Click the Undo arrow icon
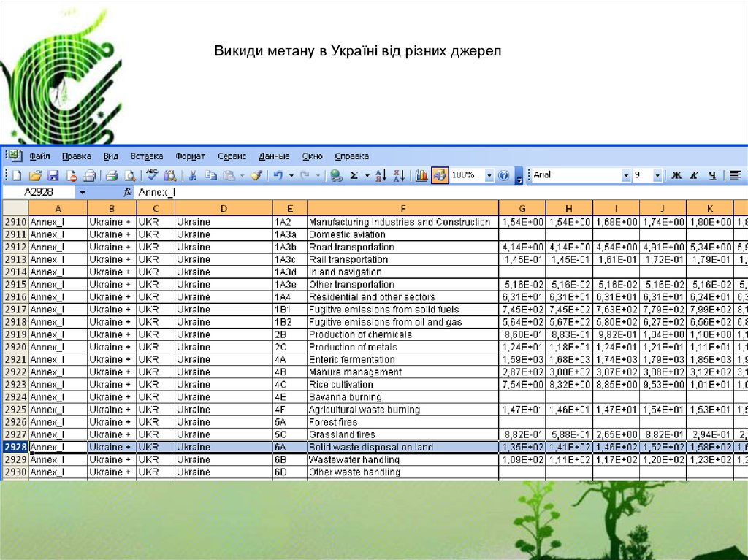 click(x=278, y=175)
